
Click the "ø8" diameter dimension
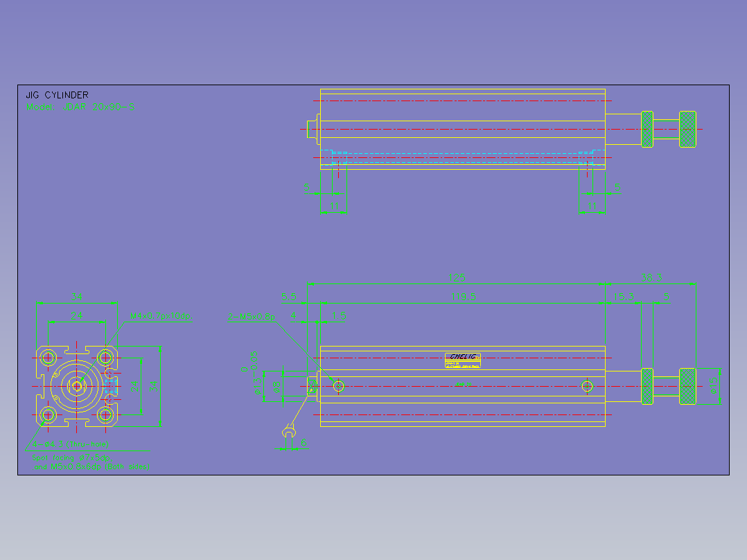pyautogui.click(x=276, y=387)
